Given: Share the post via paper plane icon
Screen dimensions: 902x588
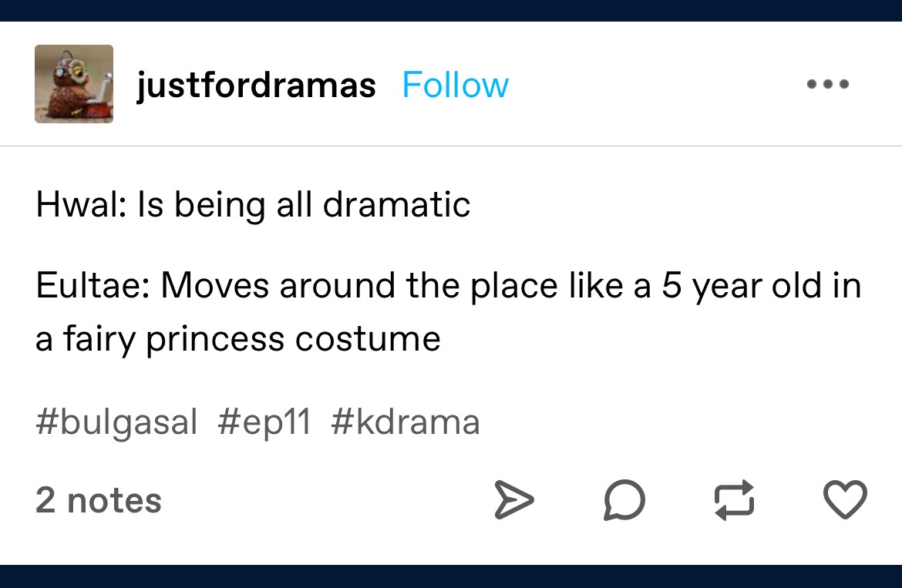Looking at the screenshot, I should [513, 499].
